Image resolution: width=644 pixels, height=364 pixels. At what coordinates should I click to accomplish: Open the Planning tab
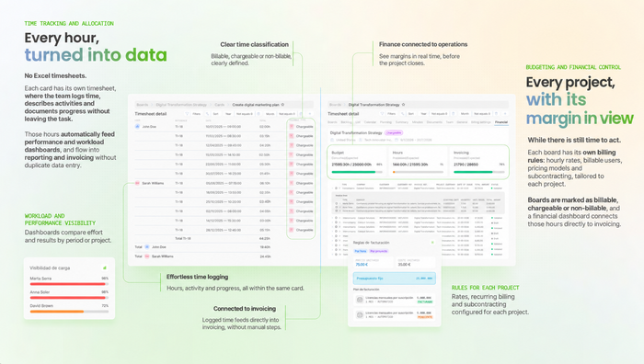[385, 122]
